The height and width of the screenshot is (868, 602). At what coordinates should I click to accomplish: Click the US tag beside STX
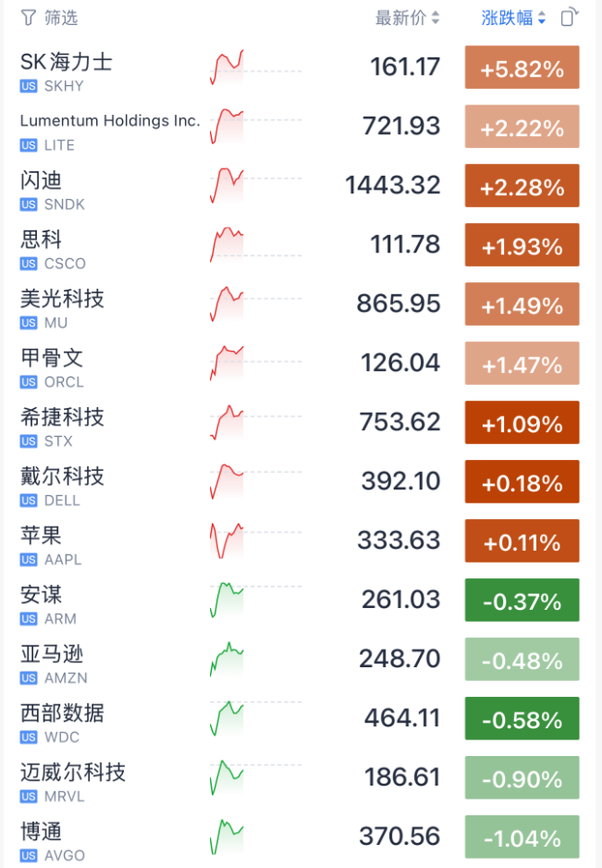[x=29, y=441]
